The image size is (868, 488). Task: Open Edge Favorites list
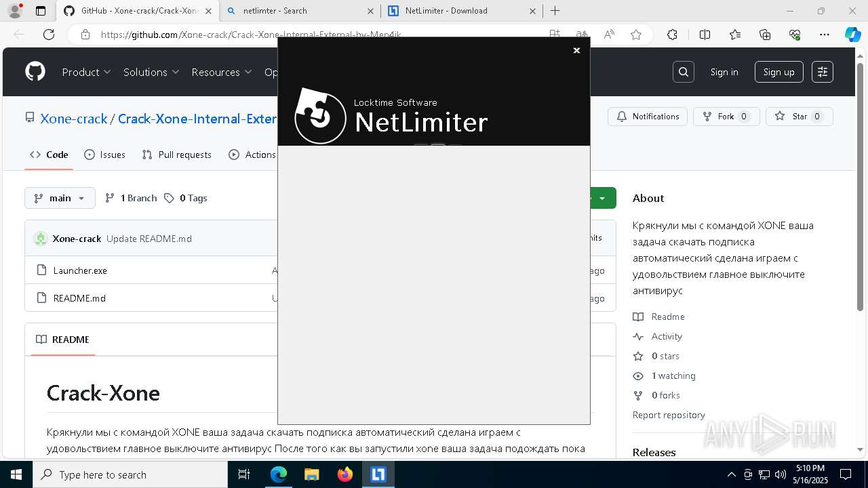coord(735,35)
